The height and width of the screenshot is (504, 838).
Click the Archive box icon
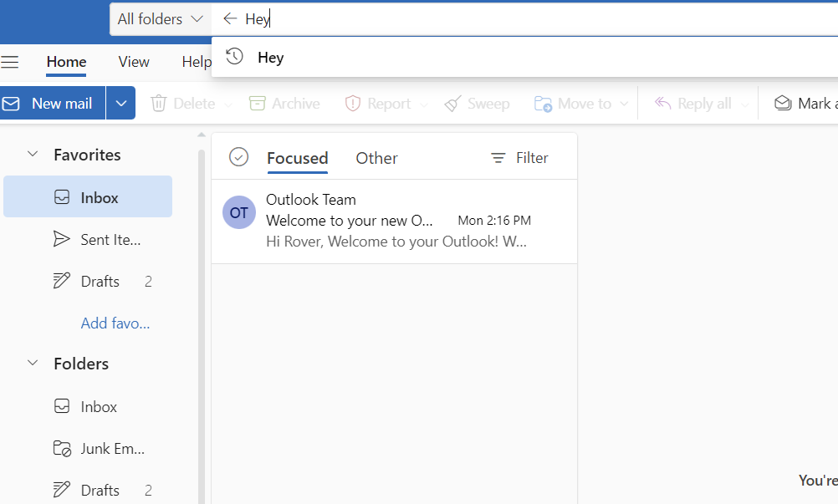pyautogui.click(x=257, y=103)
